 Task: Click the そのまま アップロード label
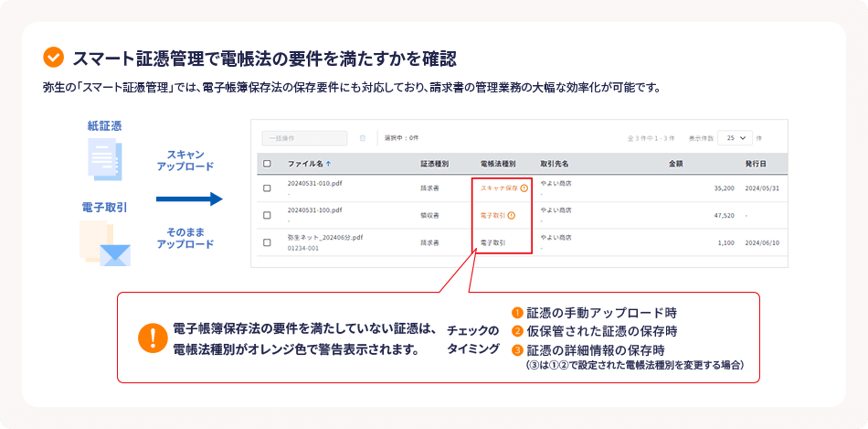coord(185,239)
